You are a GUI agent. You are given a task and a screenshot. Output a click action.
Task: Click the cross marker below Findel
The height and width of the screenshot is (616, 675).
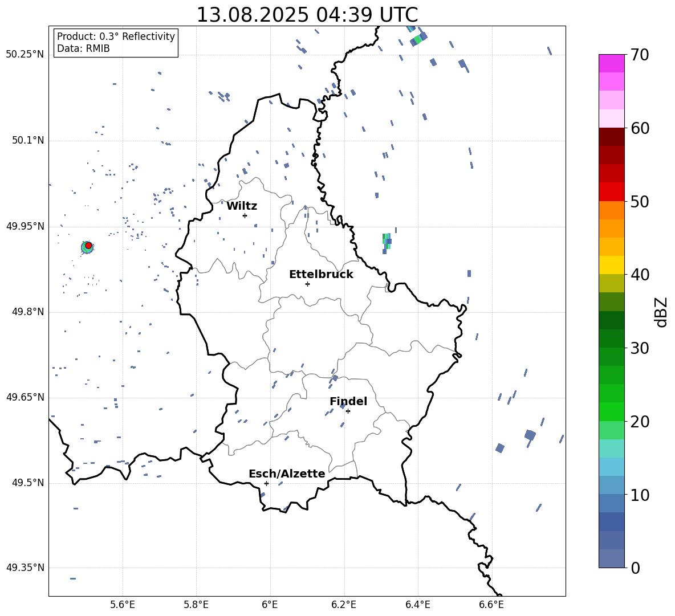click(x=348, y=411)
